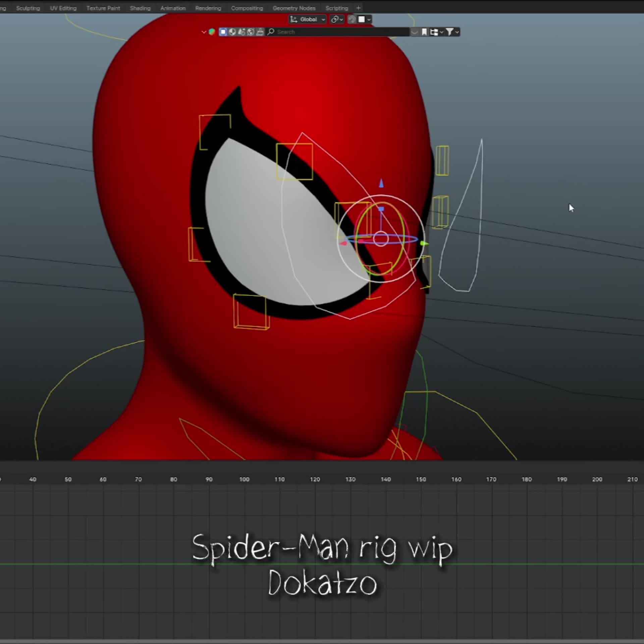Click the small white gizmo center circle
644x644 pixels.
tap(381, 239)
